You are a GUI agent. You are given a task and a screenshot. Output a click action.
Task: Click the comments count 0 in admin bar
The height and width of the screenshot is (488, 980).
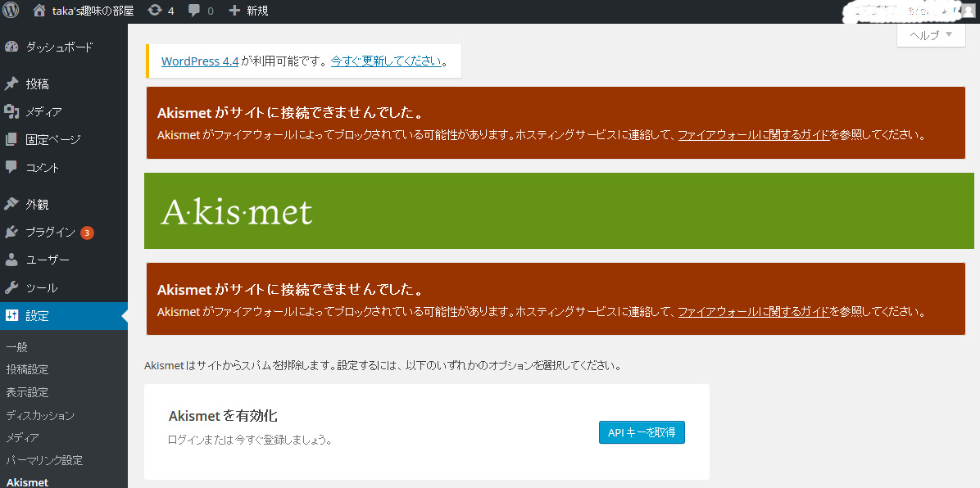pos(210,11)
